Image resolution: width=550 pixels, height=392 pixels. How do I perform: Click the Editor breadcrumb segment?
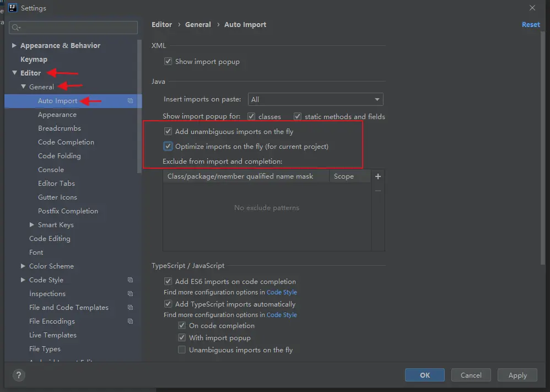pos(161,25)
